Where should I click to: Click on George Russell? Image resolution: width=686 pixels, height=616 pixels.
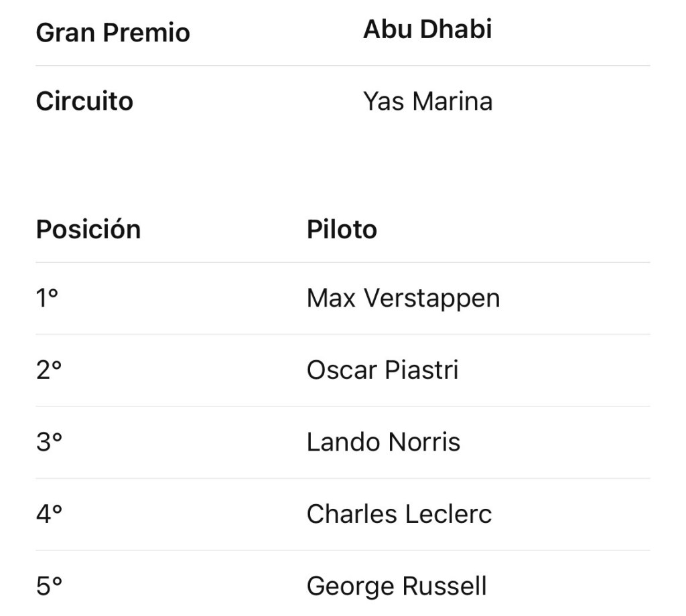pyautogui.click(x=397, y=587)
